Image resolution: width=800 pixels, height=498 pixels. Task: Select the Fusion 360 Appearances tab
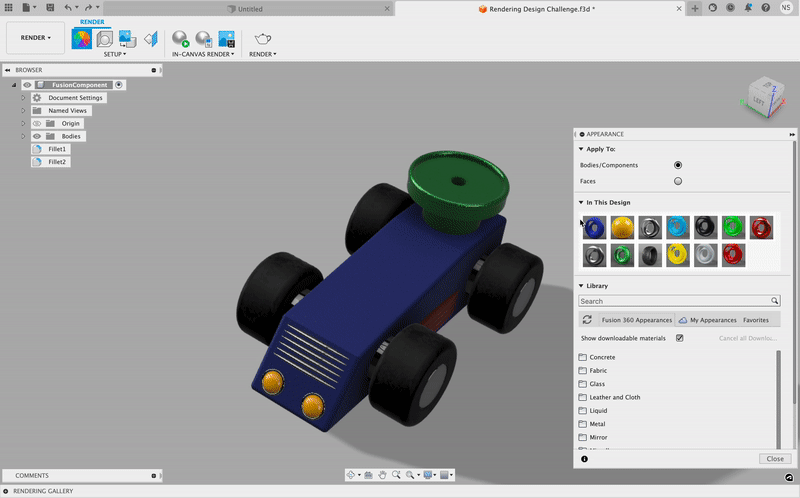click(x=636, y=320)
